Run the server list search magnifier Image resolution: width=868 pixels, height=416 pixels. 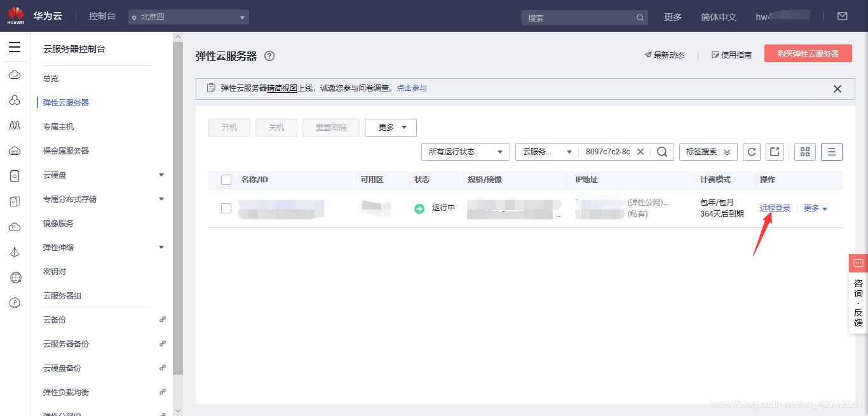coord(662,152)
